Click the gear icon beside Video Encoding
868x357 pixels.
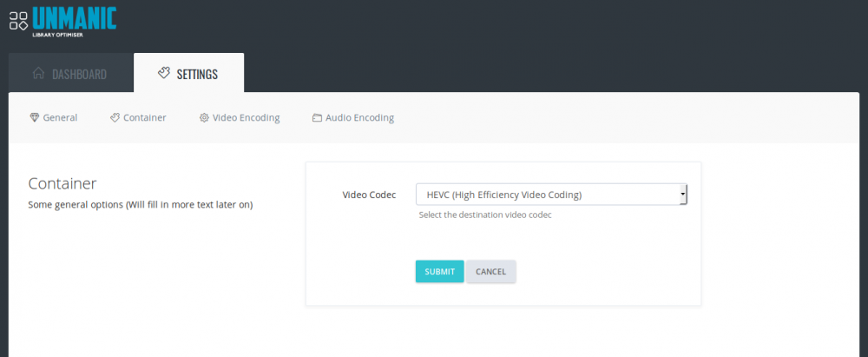click(204, 117)
